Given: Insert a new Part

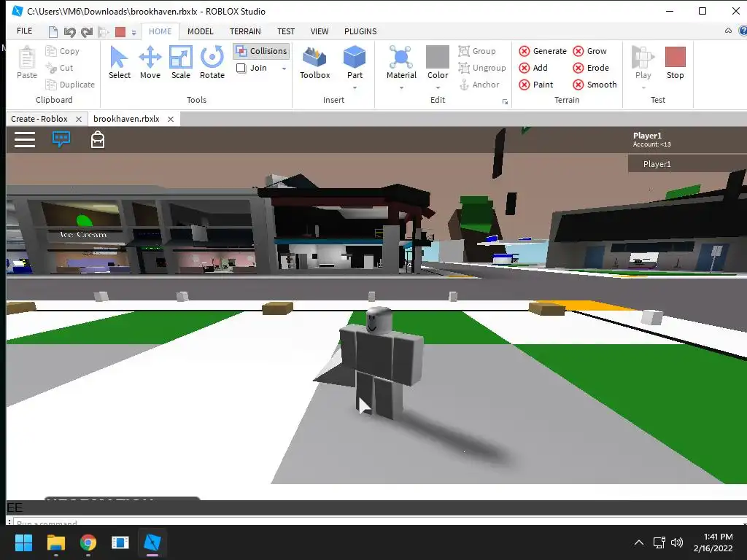Looking at the screenshot, I should coord(355,63).
